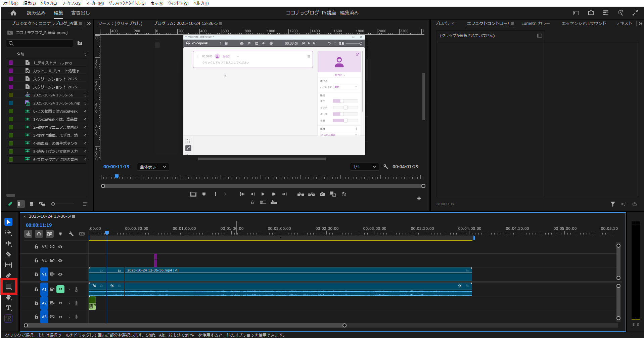Toggle V2 track output eye
Image resolution: width=644 pixels, height=338 pixels.
[60, 260]
